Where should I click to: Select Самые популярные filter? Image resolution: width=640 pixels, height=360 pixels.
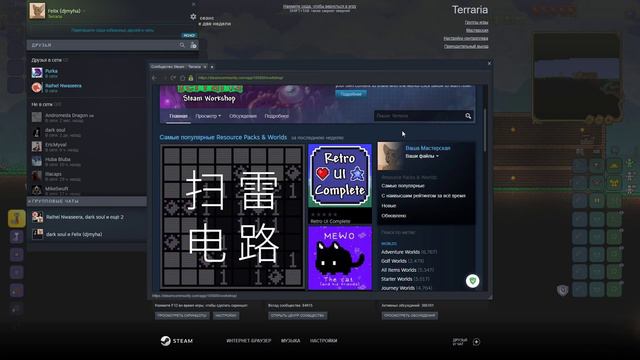click(403, 186)
